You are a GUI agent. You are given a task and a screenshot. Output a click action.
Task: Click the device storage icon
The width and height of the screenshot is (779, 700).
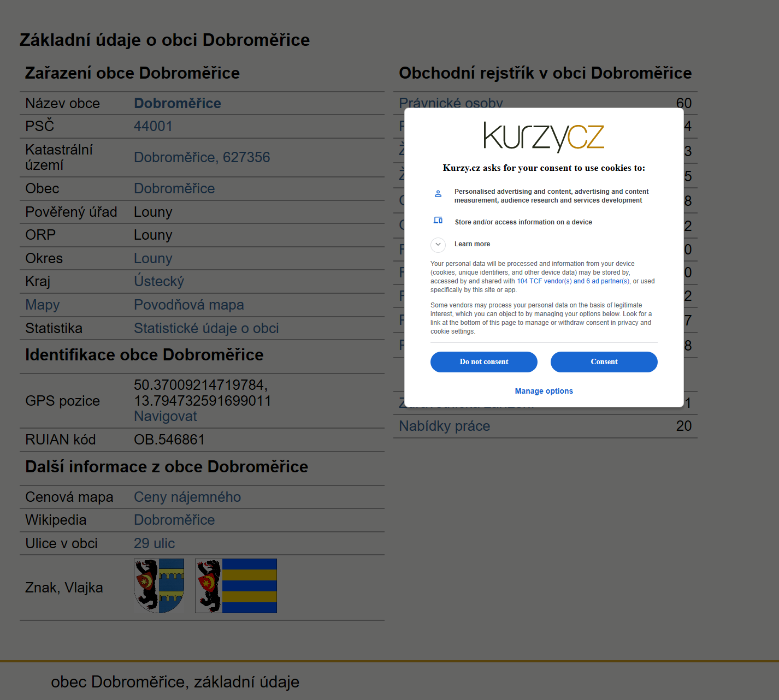[x=438, y=220]
